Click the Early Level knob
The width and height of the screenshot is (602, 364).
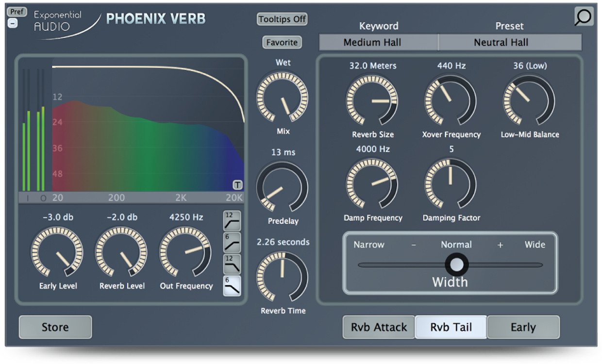57,252
